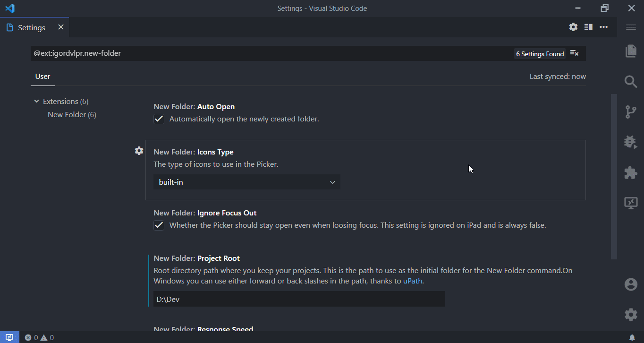Open the Icons Type setting gear menu
Screen dimensions: 644x343
point(139,151)
